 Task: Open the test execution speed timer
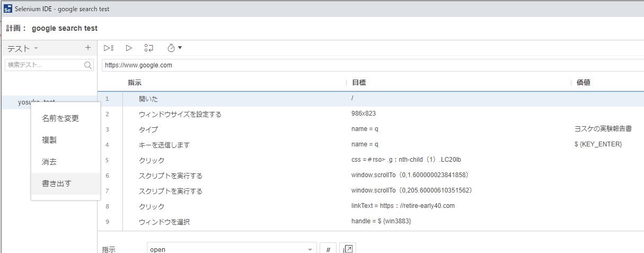pyautogui.click(x=171, y=48)
